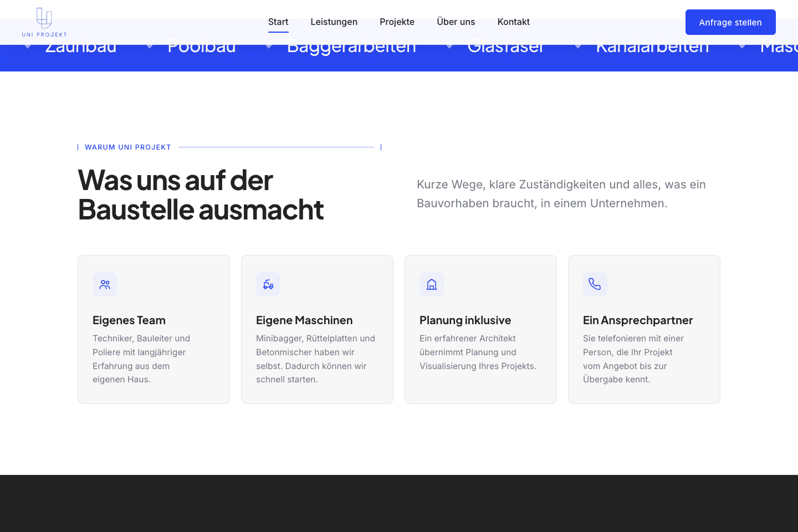Screen dimensions: 798x532
Task: Click the Ein Ansprechpartner card title
Action: 638,320
